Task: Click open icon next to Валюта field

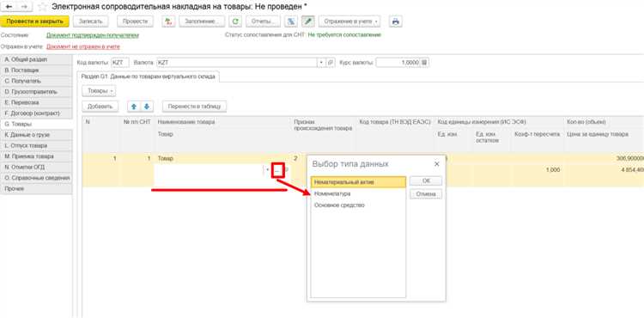Action: point(331,63)
